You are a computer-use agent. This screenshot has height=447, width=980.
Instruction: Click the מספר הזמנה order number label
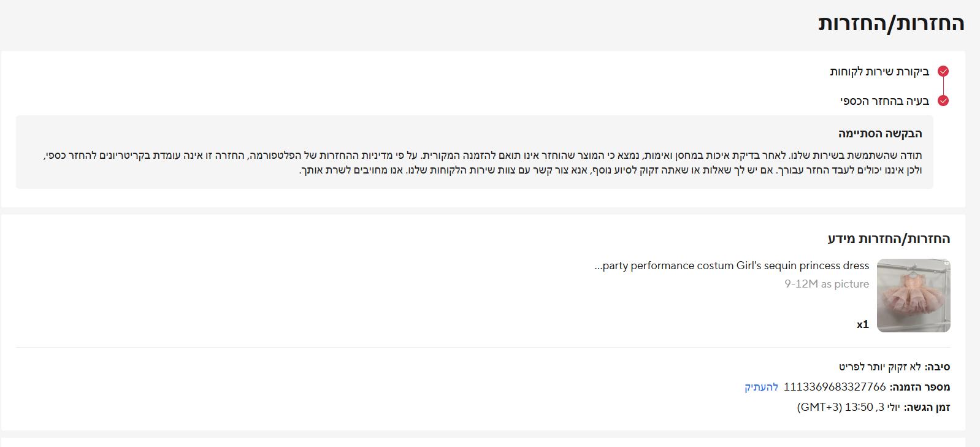[x=920, y=387]
